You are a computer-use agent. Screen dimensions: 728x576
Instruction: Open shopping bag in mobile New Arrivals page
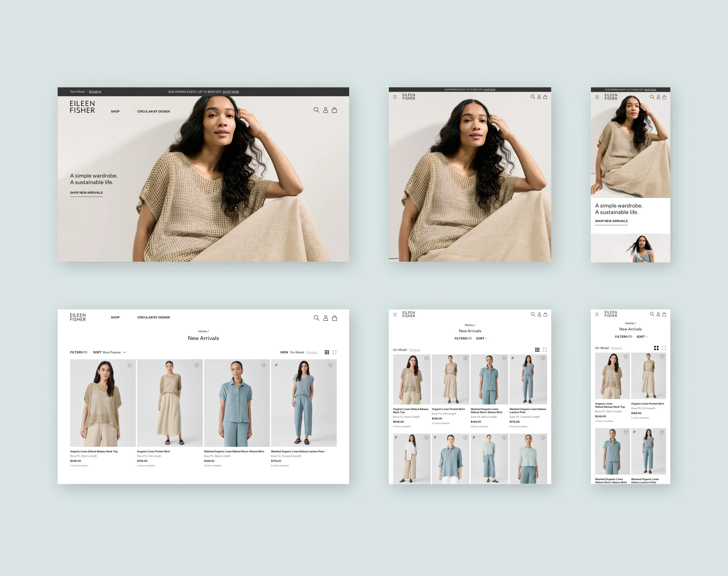664,314
